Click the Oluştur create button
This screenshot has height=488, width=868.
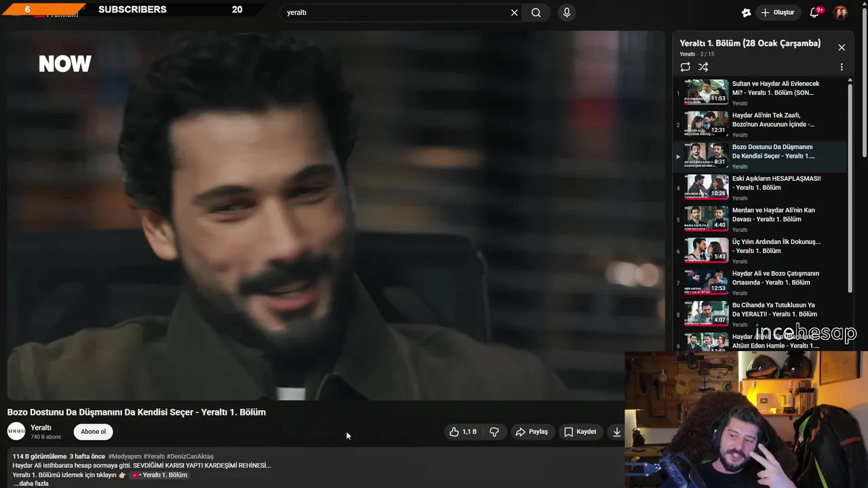[777, 12]
